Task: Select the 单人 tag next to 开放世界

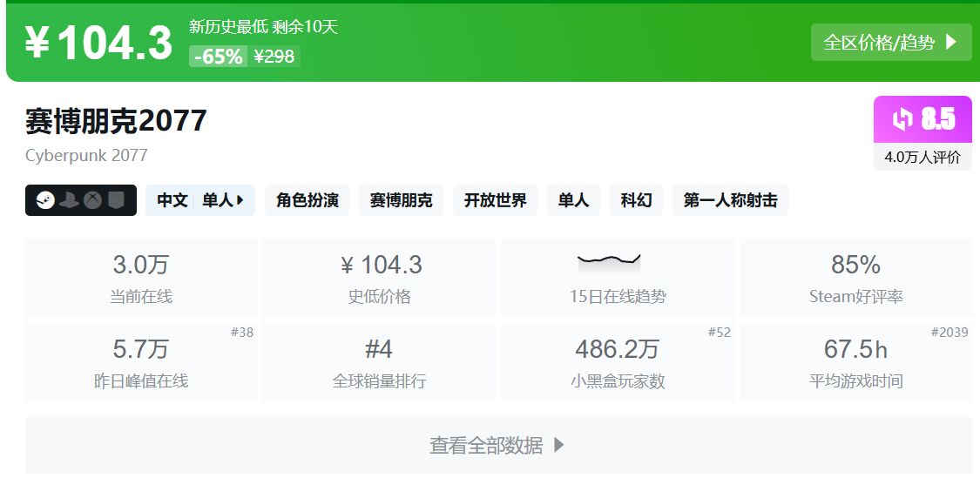Action: pos(573,200)
